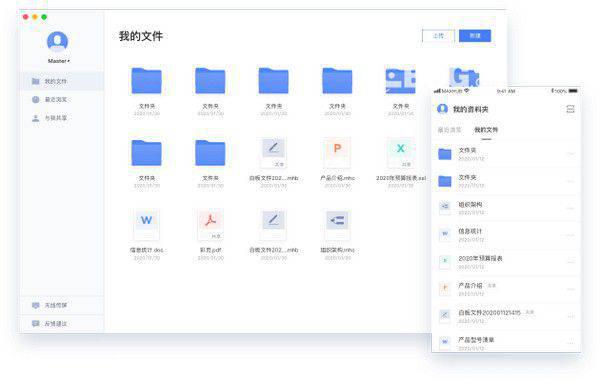Image resolution: width=600 pixels, height=381 pixels.
Task: Tap the 我的资料夹 title in mobile panel
Action: coord(471,109)
